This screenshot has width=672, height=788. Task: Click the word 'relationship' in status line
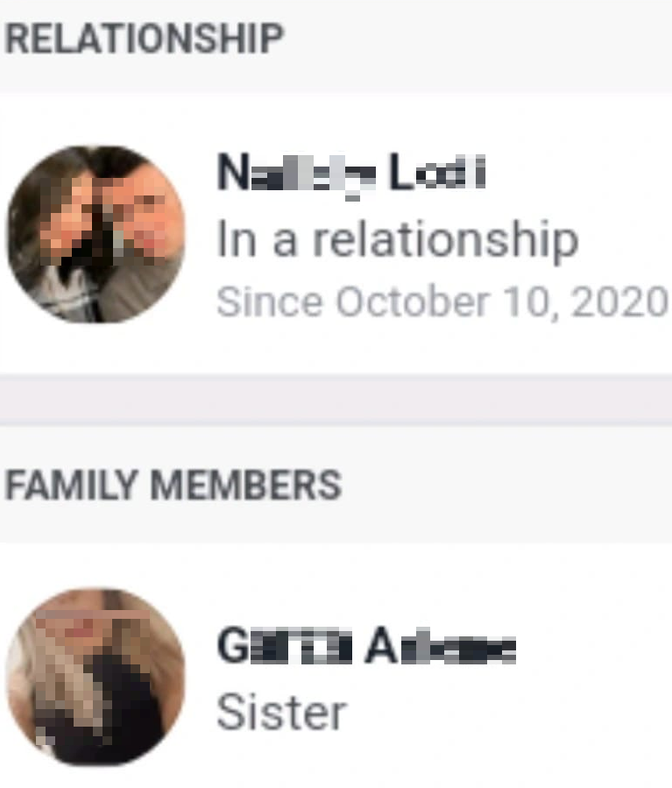[x=445, y=241]
